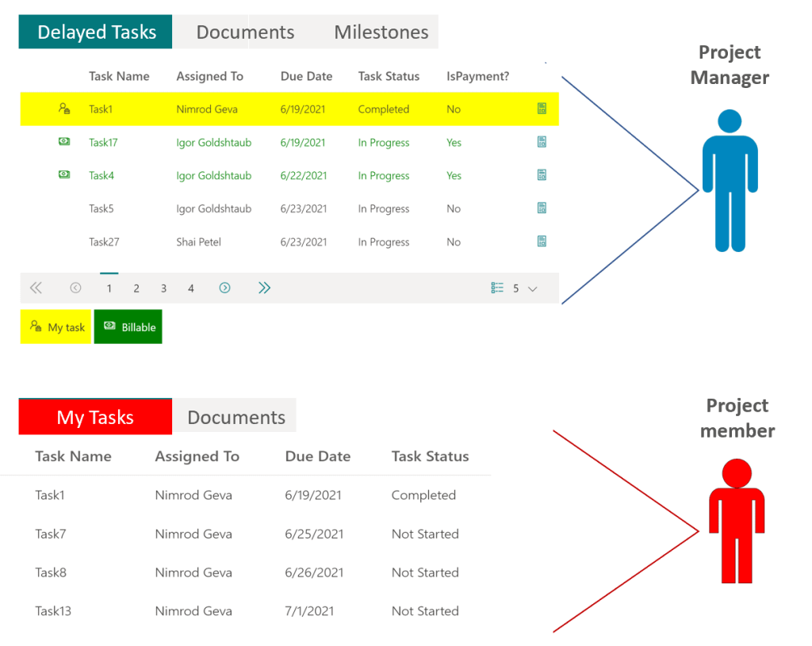
Task: Click the My task person icon on Task1 row
Action: coord(63,109)
